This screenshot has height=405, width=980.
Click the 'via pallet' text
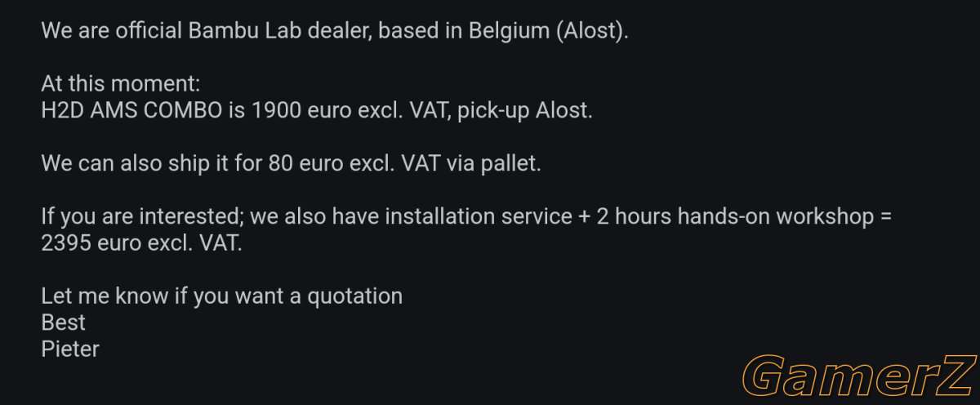(x=501, y=163)
